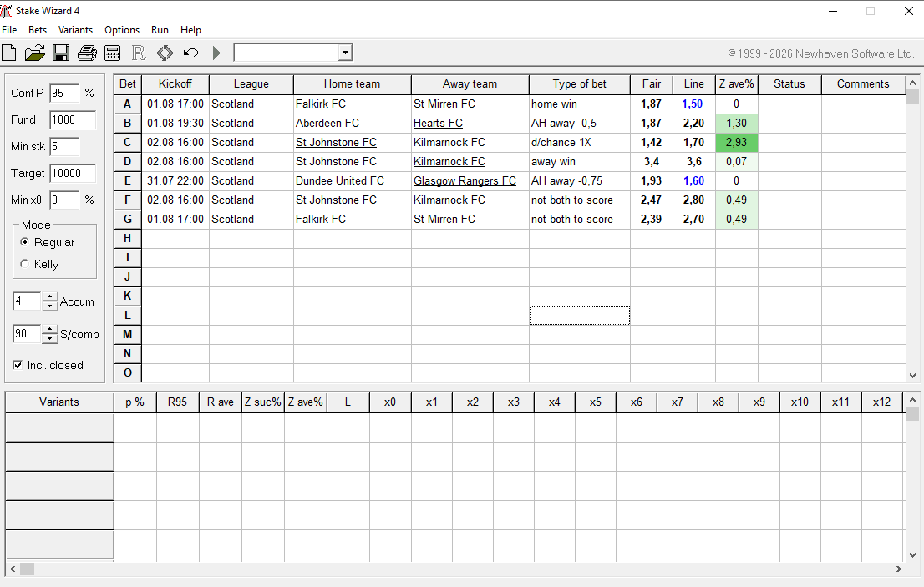This screenshot has height=587, width=924.
Task: Open the Help menu
Action: click(x=190, y=30)
